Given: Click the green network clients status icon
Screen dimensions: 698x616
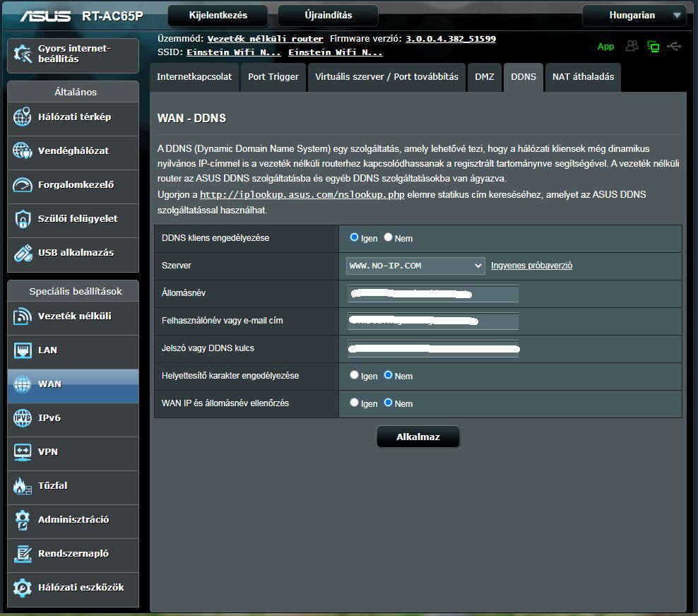Looking at the screenshot, I should point(653,47).
